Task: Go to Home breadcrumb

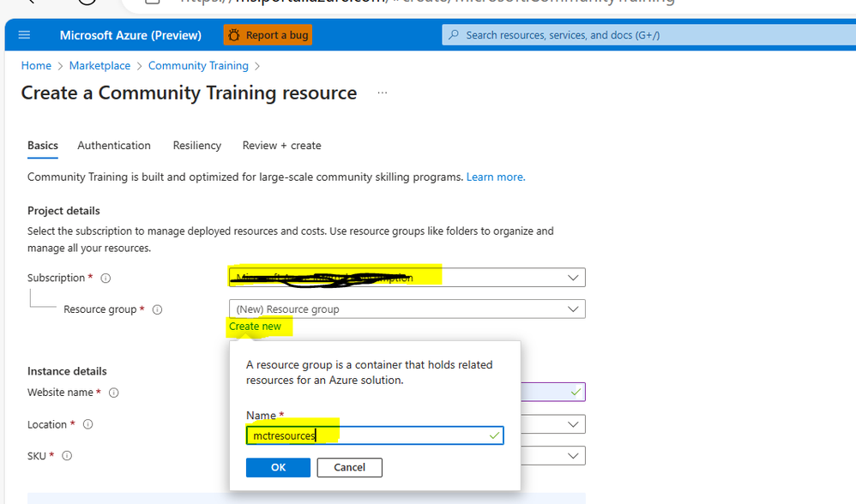Action: 36,65
